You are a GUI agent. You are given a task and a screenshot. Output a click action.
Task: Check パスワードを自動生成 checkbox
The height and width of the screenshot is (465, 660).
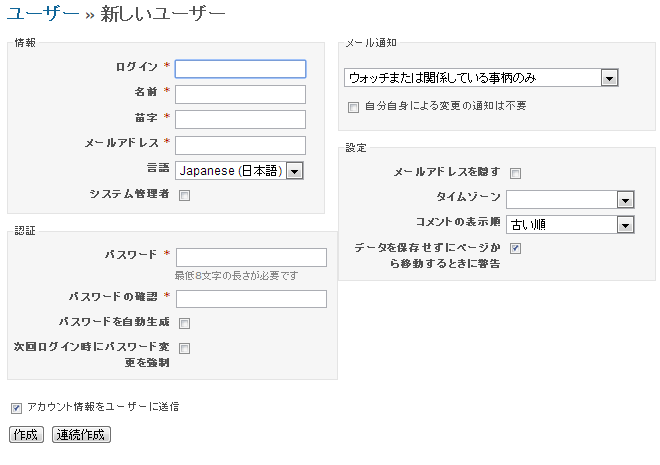point(184,323)
